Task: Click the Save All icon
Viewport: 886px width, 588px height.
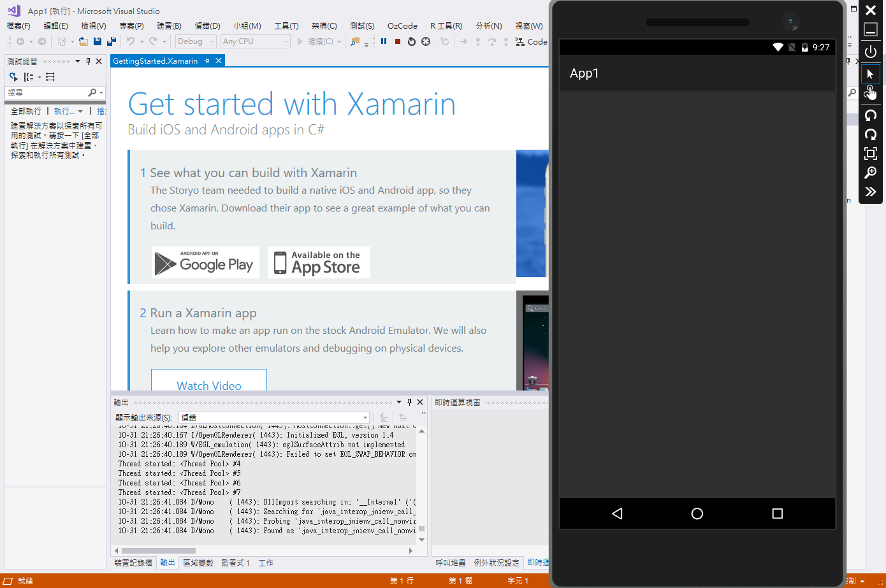Action: (x=112, y=41)
